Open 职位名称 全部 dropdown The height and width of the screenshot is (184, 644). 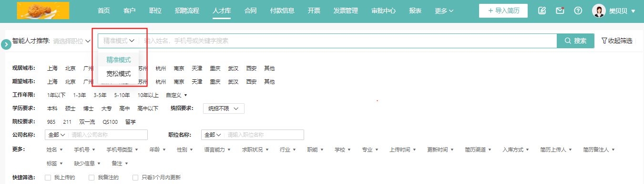(x=213, y=135)
